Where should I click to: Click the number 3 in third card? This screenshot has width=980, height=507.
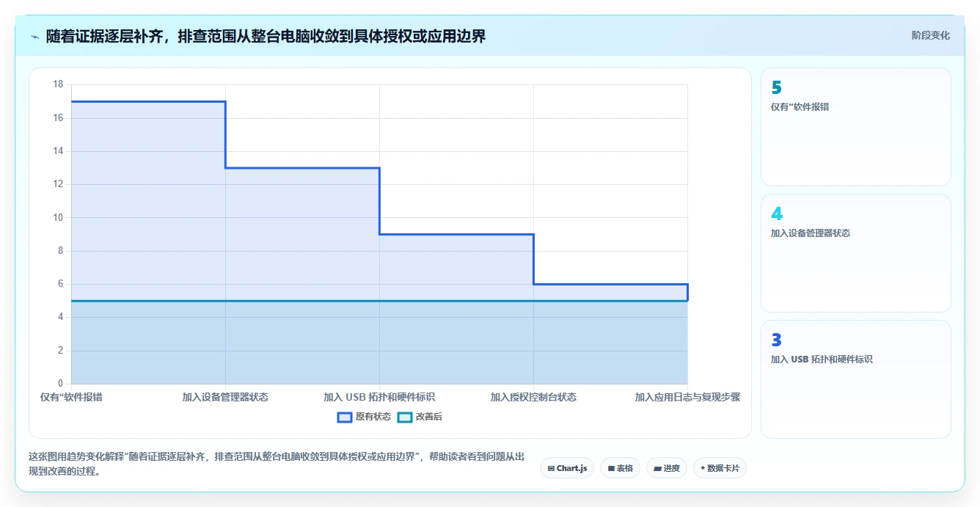click(x=776, y=340)
